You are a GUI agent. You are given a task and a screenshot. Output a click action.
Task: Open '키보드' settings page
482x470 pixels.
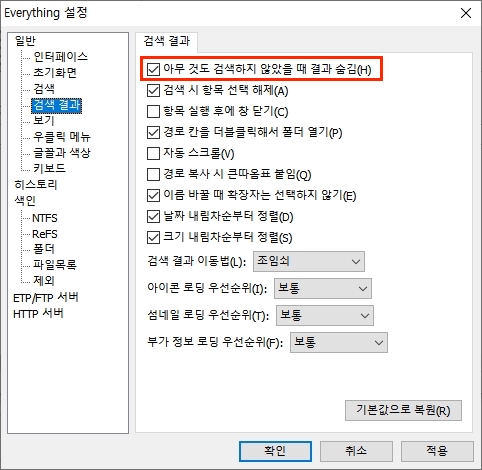click(x=49, y=168)
